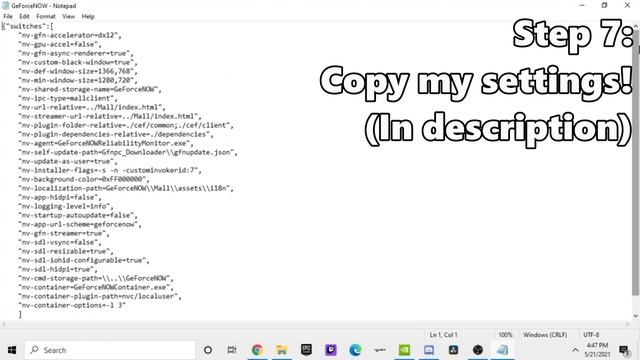The height and width of the screenshot is (360, 640).
Task: Click the line "nv-agent=GeForceNOWReliabilityMonitor.exe"
Action: click(x=106, y=143)
